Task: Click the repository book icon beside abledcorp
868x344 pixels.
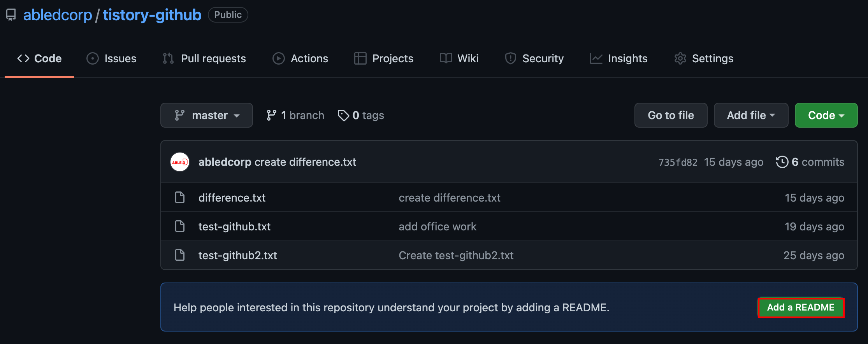Action: [x=11, y=15]
